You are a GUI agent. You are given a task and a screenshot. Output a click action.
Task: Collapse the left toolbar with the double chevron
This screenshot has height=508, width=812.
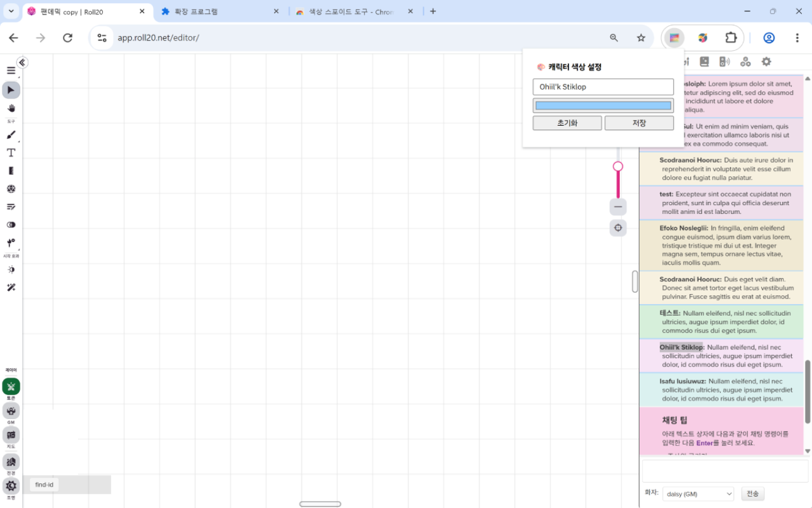[x=22, y=62]
